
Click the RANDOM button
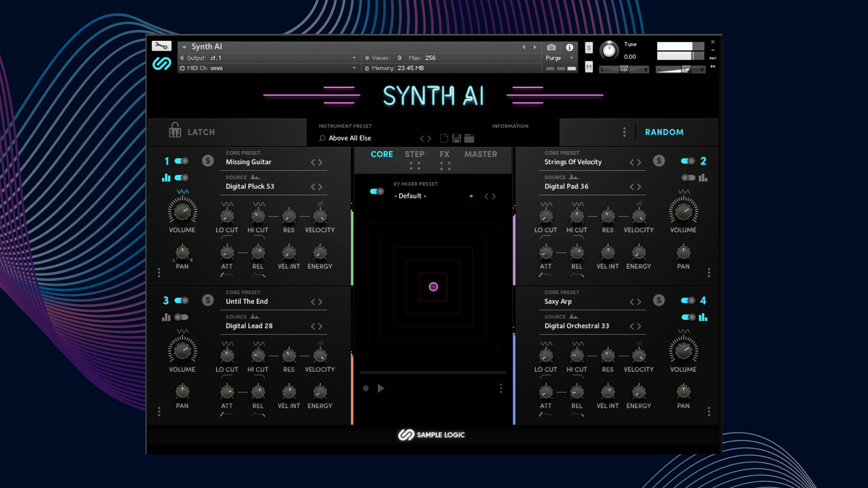point(664,132)
